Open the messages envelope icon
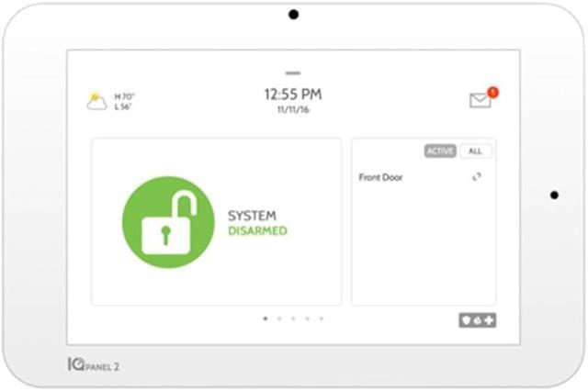Screen dimensions: 588x391 [481, 100]
